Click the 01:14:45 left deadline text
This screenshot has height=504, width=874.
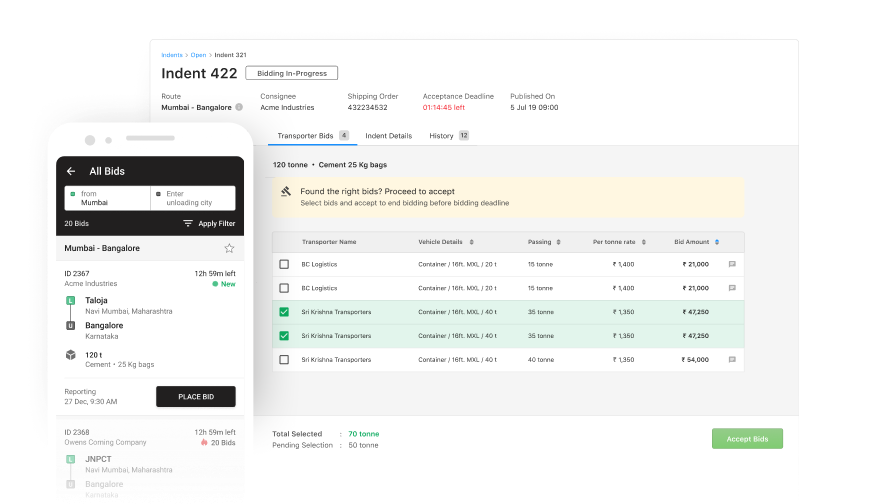tap(443, 107)
